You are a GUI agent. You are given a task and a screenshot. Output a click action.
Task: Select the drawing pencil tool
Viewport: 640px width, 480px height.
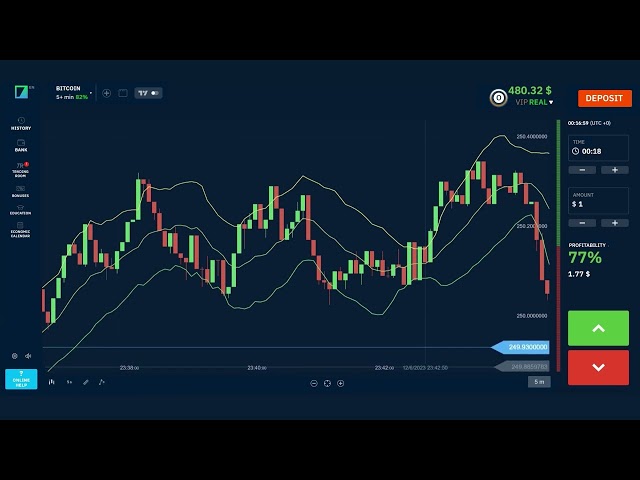coord(86,382)
